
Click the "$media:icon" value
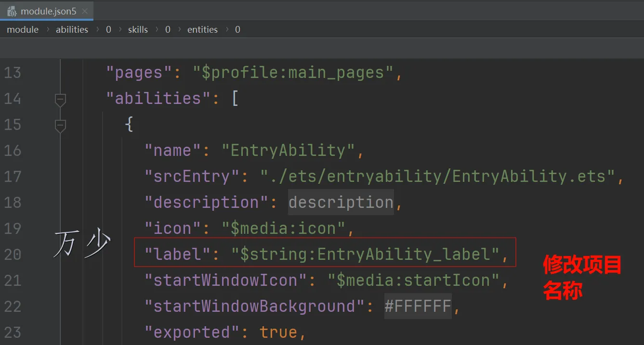click(x=284, y=228)
